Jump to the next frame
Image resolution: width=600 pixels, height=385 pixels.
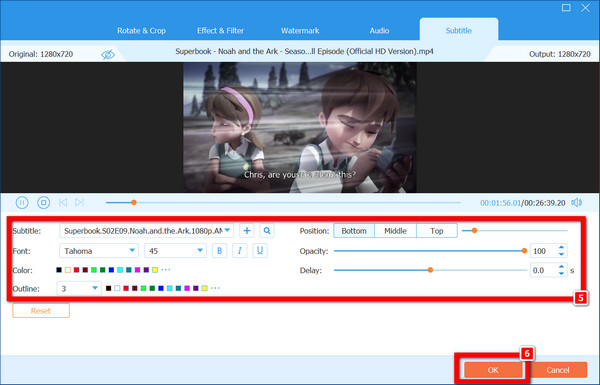(79, 202)
